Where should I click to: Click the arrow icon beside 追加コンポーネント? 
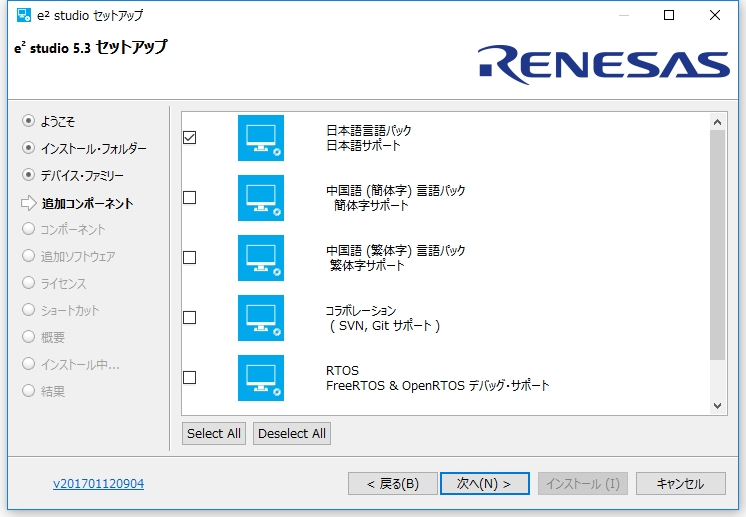pos(29,203)
